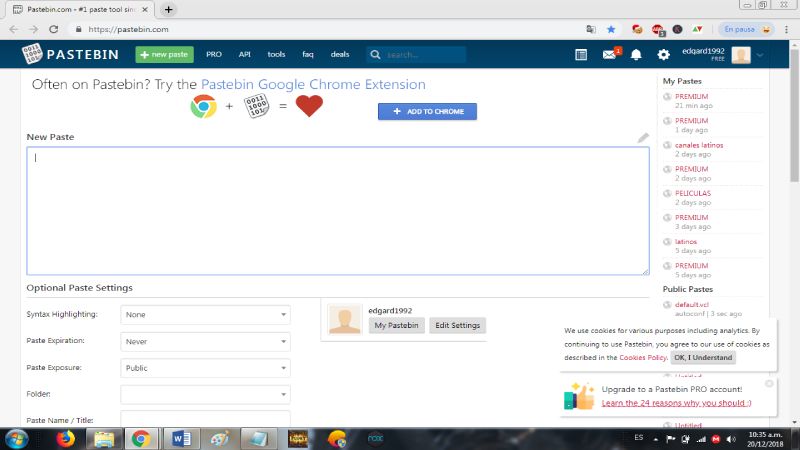The width and height of the screenshot is (800, 450).
Task: Bookmark this page with the star icon
Action: click(611, 30)
